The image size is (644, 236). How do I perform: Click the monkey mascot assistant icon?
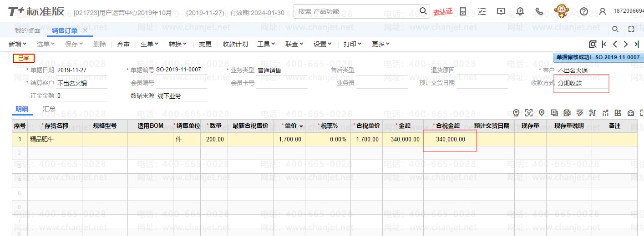[562, 11]
